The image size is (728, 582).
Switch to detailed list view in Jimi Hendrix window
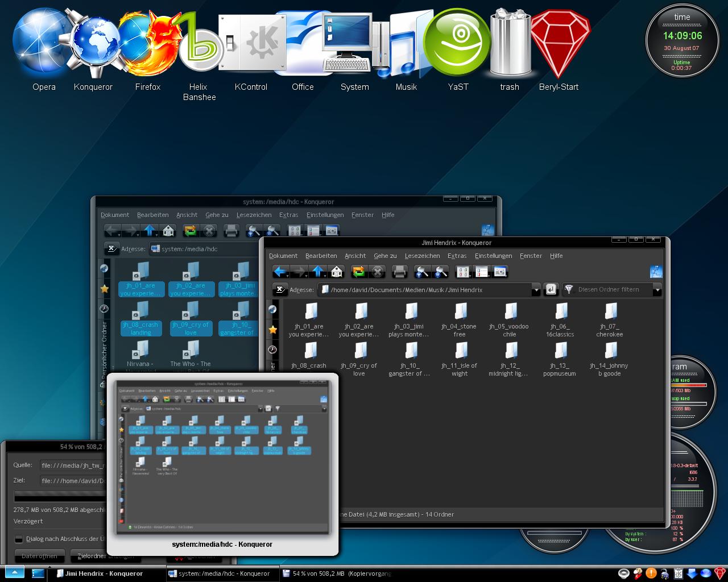[481, 272]
